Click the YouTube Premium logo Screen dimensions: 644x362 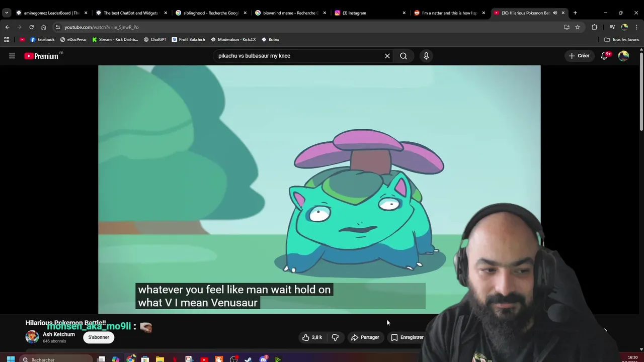coord(42,56)
